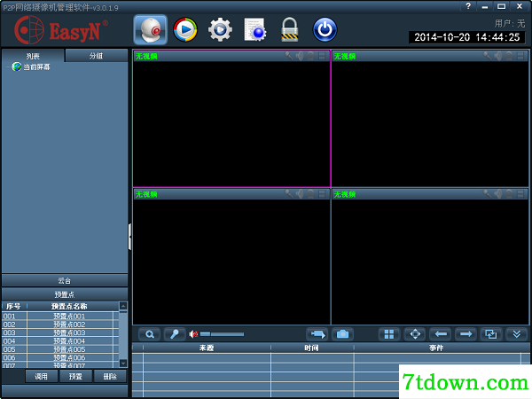Viewport: 532px width, 399px height.
Task: Toggle speaker on top-right video pane
Action: (498, 56)
